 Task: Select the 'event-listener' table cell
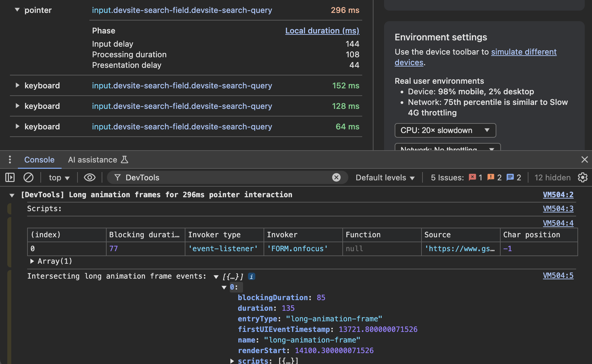[x=224, y=249]
